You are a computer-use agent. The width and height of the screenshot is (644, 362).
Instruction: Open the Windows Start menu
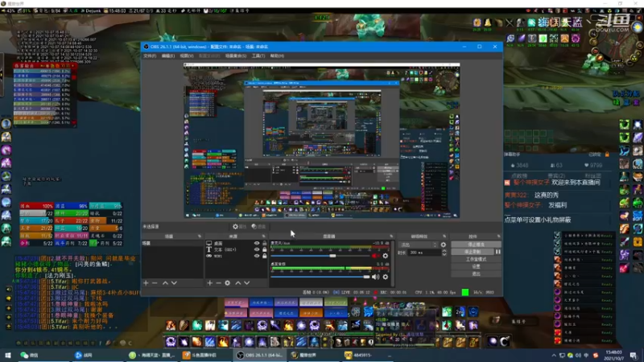coord(8,355)
